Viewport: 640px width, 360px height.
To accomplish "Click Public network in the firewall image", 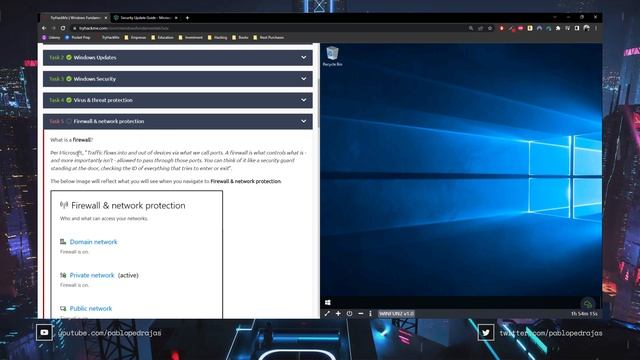I will pos(91,309).
